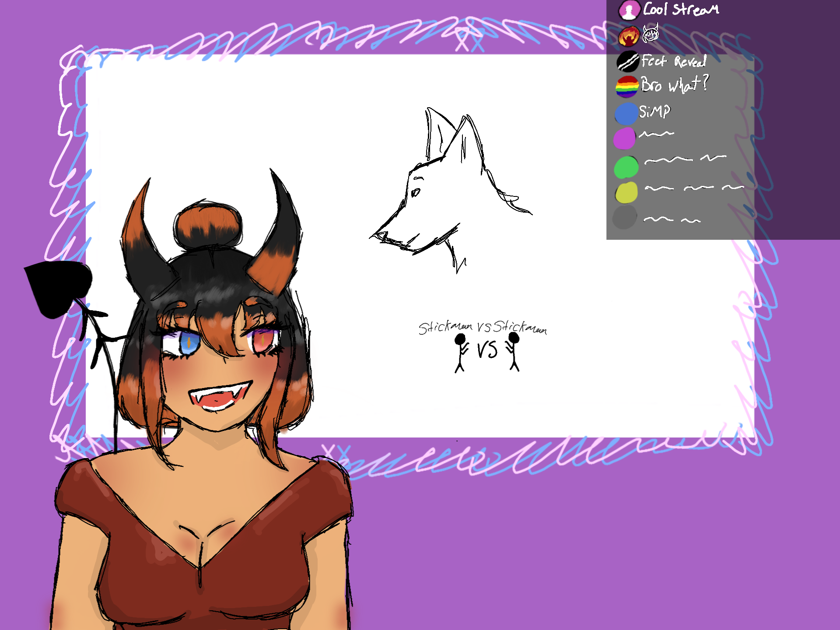Click the large VS text between stickmen
Image resolution: width=840 pixels, height=630 pixels.
pos(487,350)
